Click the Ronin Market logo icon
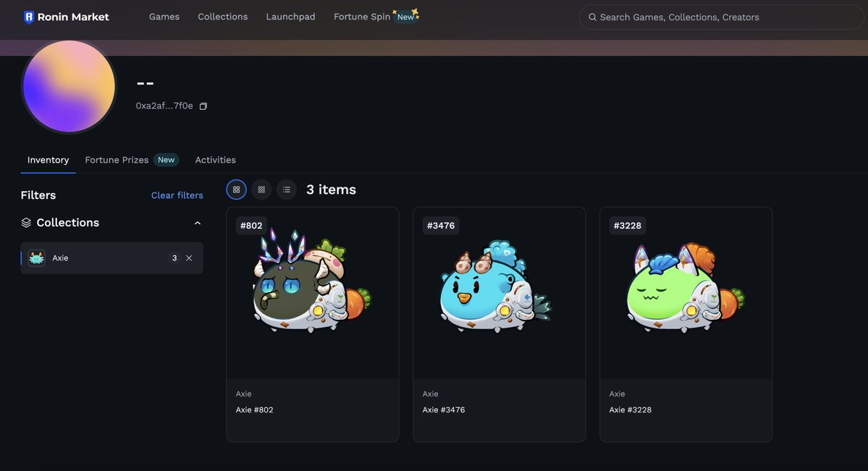The width and height of the screenshot is (868, 471). pyautogui.click(x=29, y=17)
